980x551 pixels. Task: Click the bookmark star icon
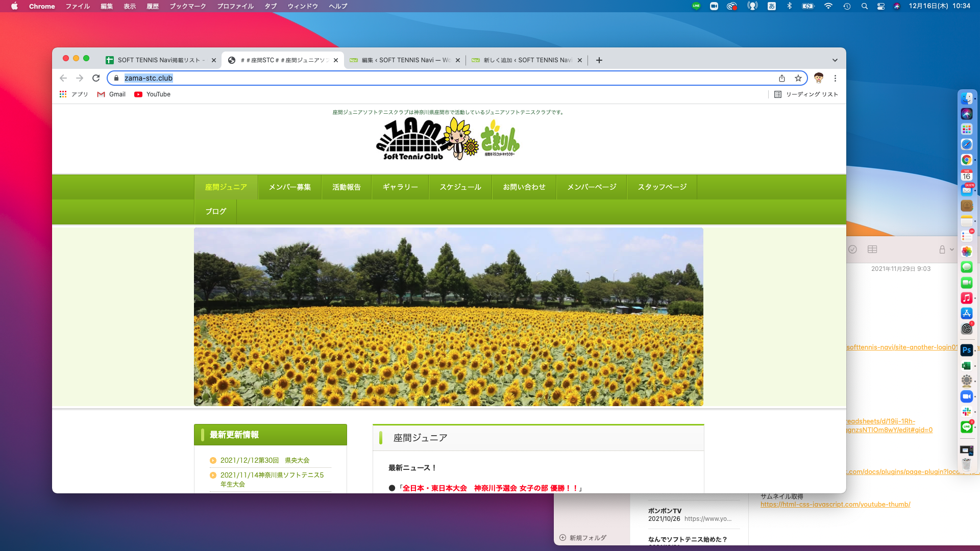798,78
